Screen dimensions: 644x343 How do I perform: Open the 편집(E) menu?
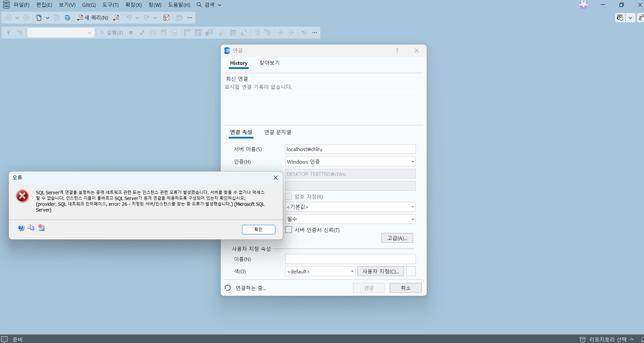(44, 5)
